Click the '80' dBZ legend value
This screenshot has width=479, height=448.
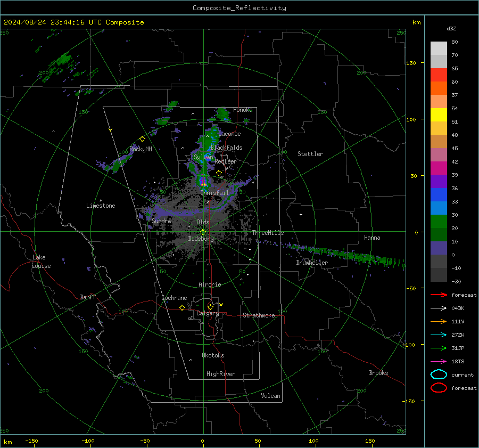455,42
